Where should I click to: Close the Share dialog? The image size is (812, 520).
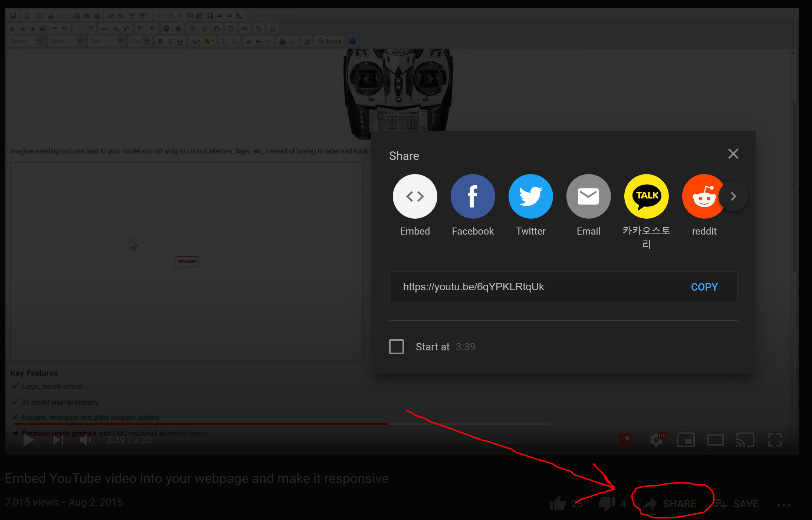(733, 154)
